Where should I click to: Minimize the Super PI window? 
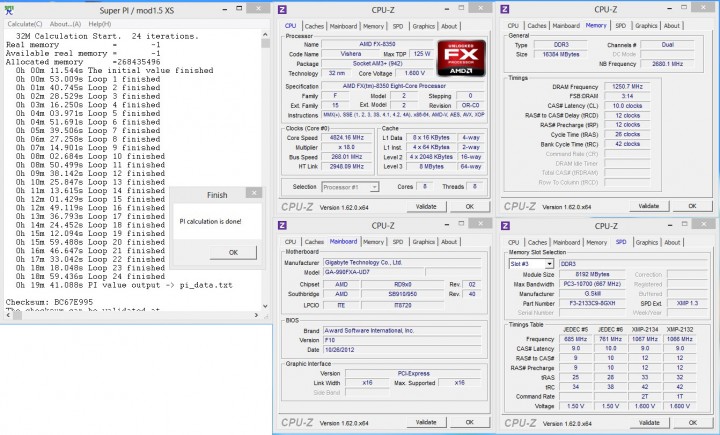click(225, 9)
